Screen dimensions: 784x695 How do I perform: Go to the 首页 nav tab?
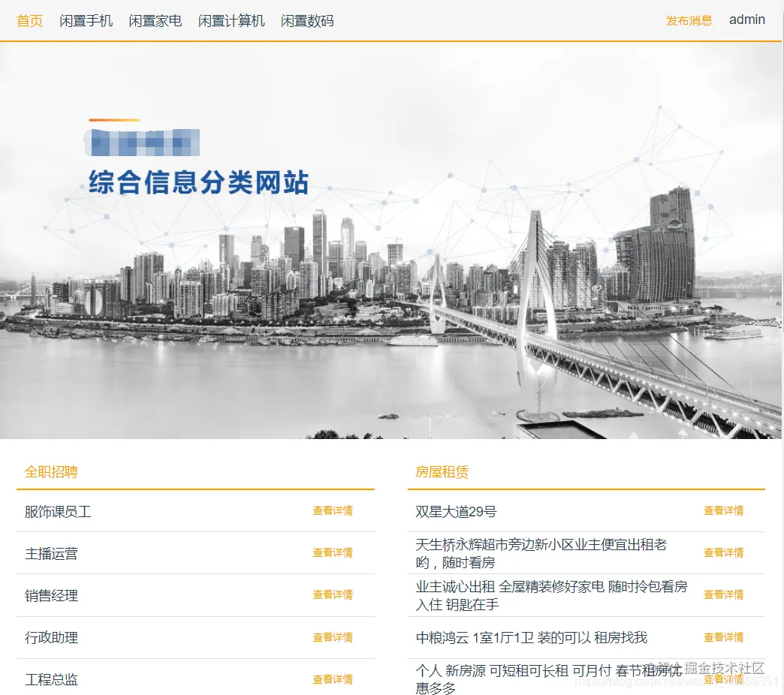pyautogui.click(x=29, y=21)
